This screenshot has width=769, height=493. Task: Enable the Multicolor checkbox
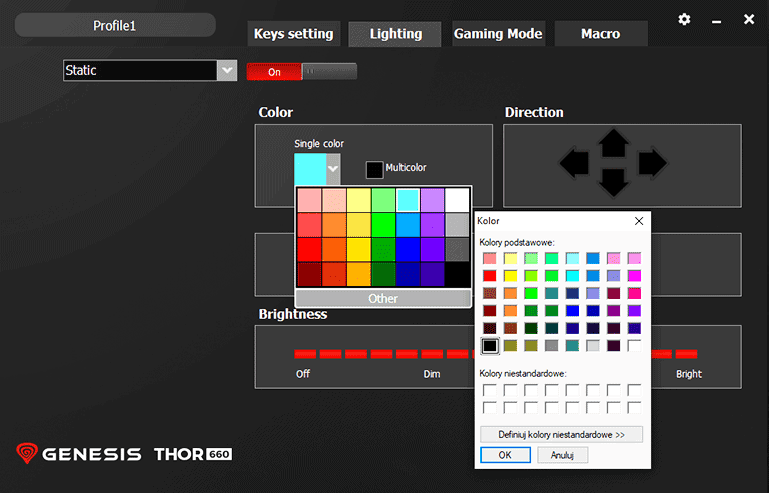(x=374, y=170)
